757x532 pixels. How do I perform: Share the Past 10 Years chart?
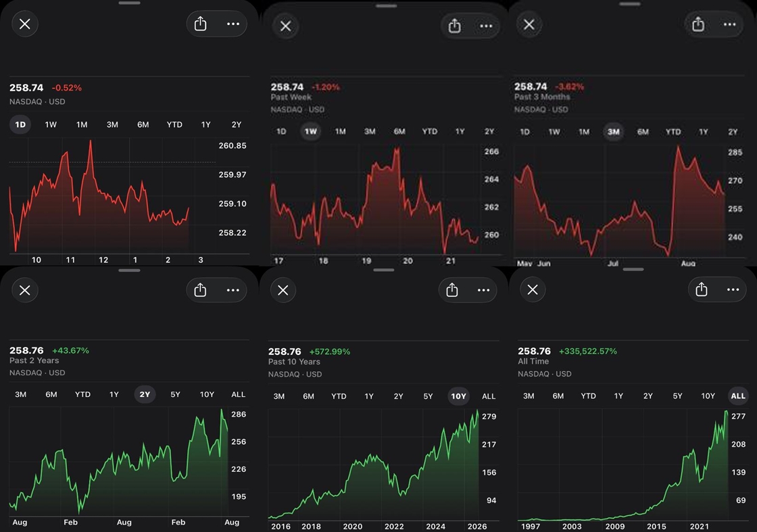[x=452, y=290]
